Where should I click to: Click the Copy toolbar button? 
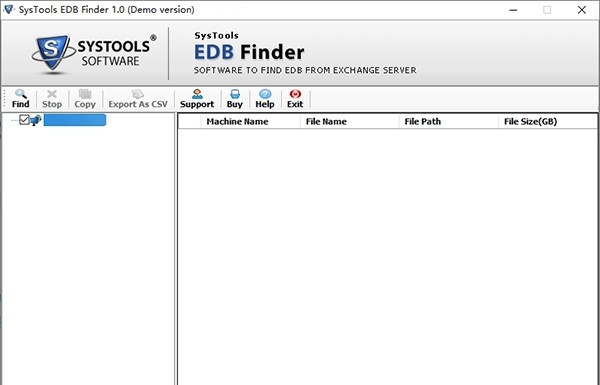click(85, 99)
